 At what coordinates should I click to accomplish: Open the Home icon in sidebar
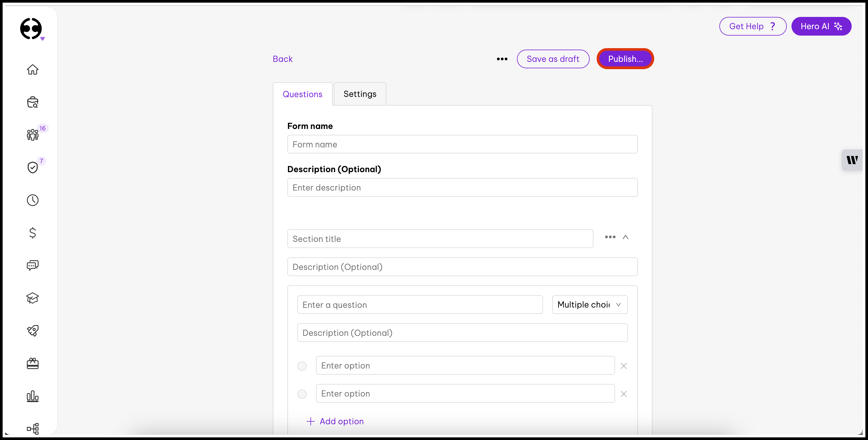tap(33, 70)
